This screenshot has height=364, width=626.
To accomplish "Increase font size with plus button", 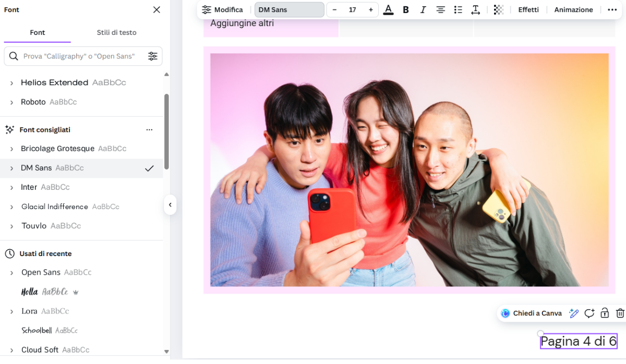I will click(371, 10).
